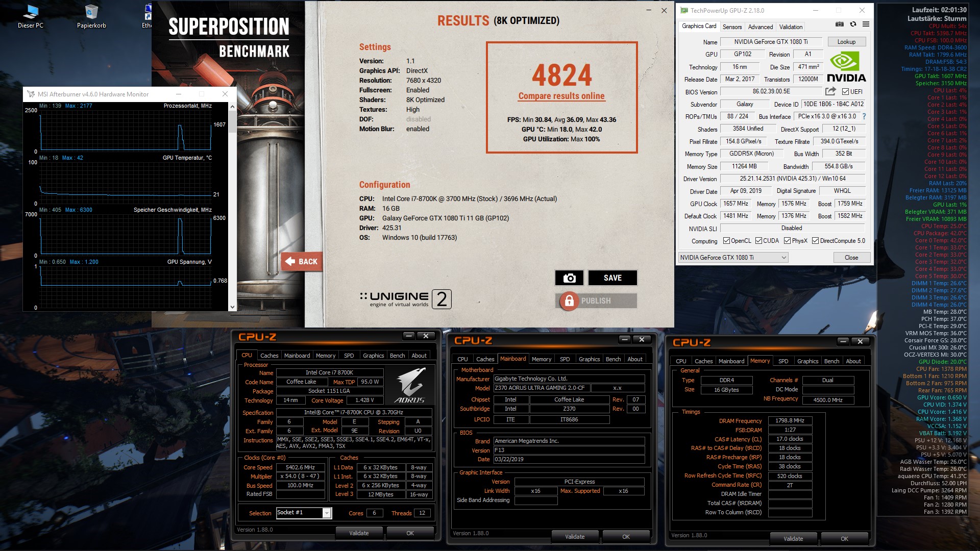This screenshot has width=980, height=551.
Task: Click the GPU-Z title bar app icon
Action: point(683,10)
